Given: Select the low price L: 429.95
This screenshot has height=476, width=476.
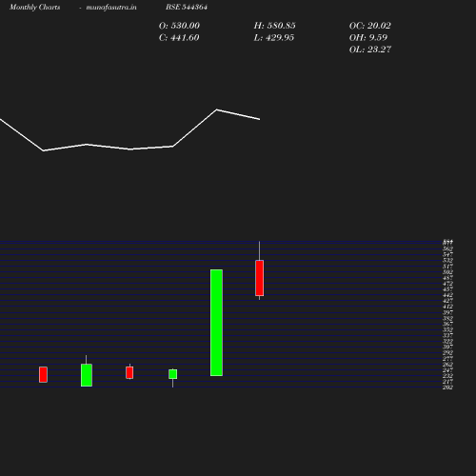Looking at the screenshot, I should pos(274,37).
